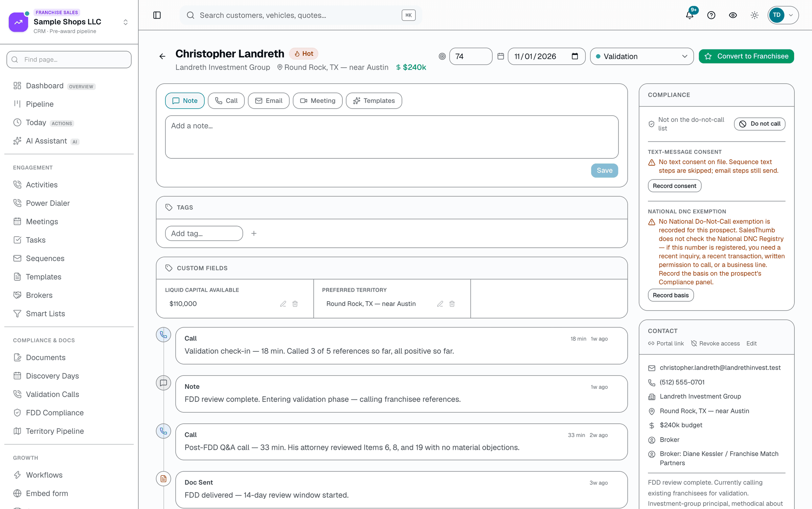The image size is (812, 509).
Task: Expand the Sample Shops LLC workspace switcher
Action: coord(126,22)
